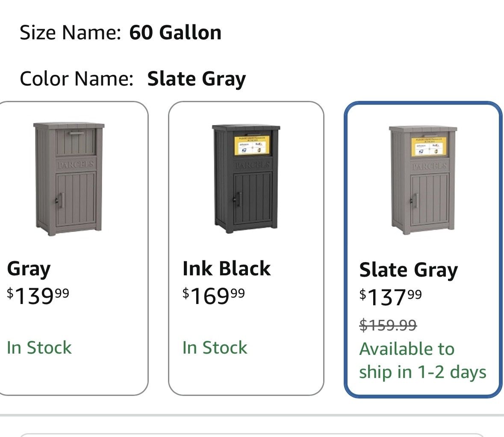Click the Gray option title text
504x437 pixels.
29,269
